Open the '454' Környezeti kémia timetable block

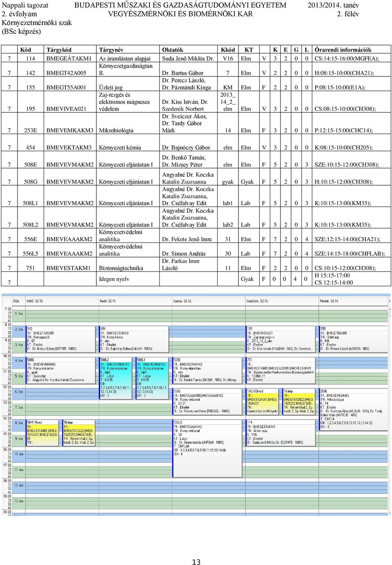[x=134, y=339]
